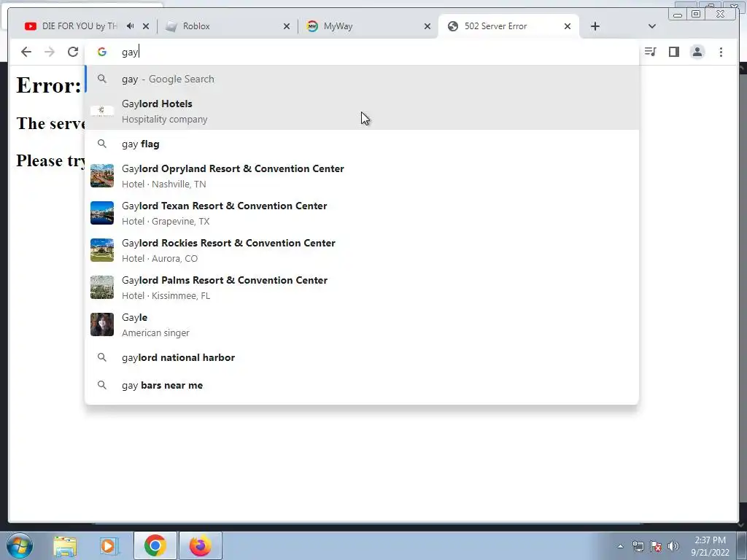
Task: Toggle the side panel icon
Action: tap(673, 52)
